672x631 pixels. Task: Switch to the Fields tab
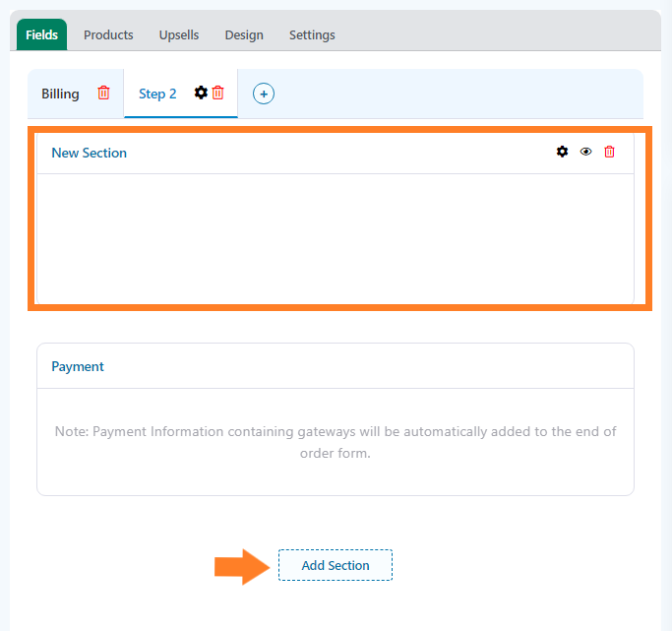[x=41, y=34]
